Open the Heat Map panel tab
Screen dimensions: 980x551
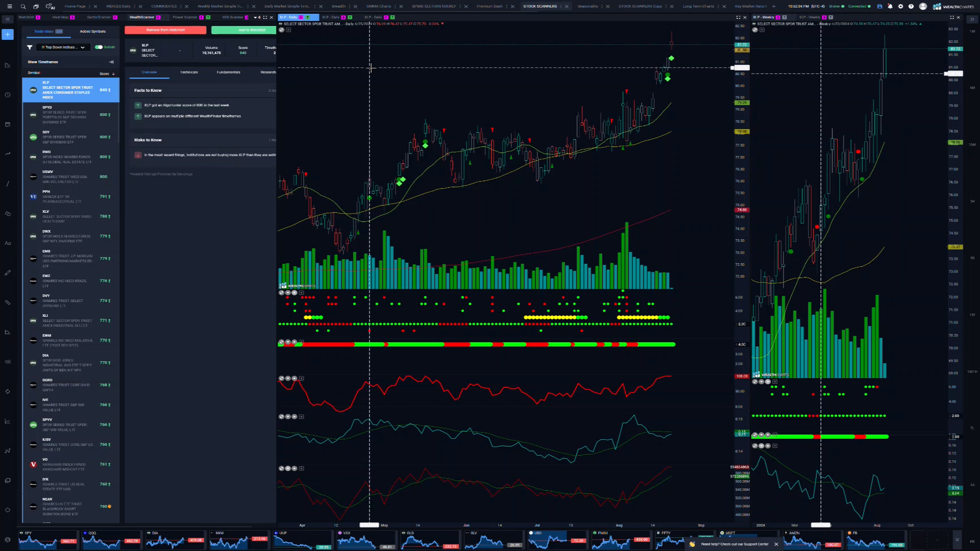point(60,17)
